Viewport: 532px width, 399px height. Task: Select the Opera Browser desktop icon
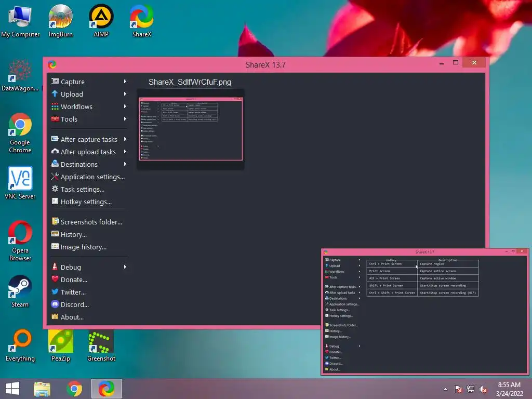pos(20,241)
